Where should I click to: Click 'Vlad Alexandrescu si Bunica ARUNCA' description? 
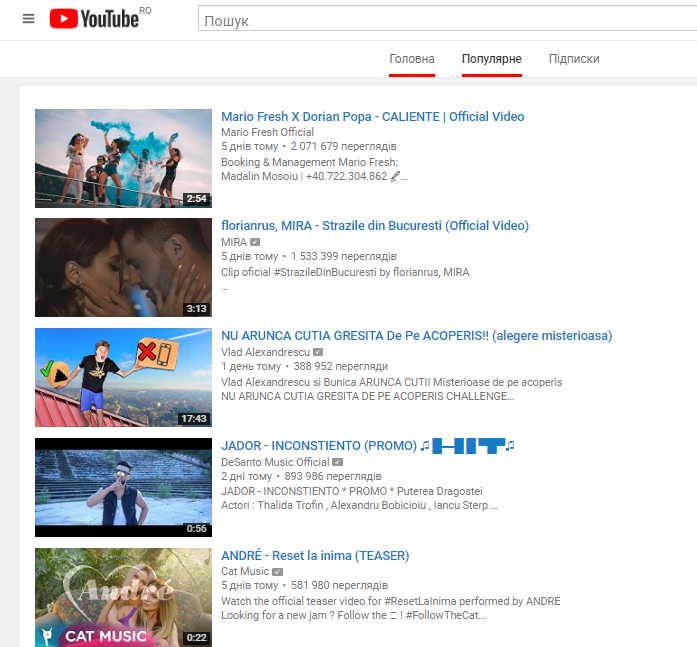pyautogui.click(x=392, y=382)
